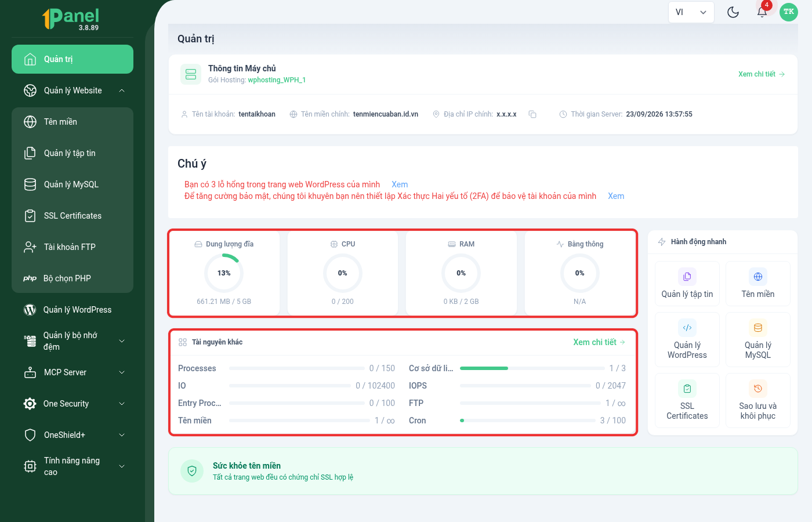812x522 pixels.
Task: Open the TK user avatar menu
Action: [789, 12]
